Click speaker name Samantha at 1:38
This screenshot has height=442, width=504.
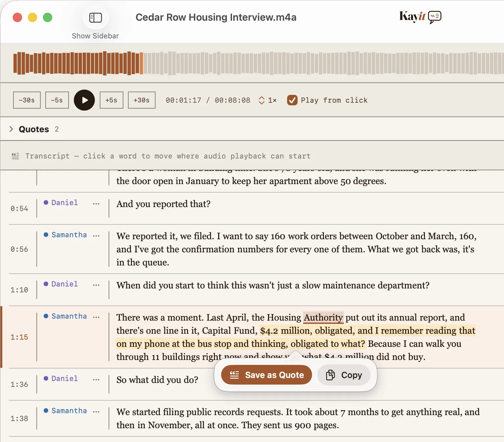click(x=69, y=411)
